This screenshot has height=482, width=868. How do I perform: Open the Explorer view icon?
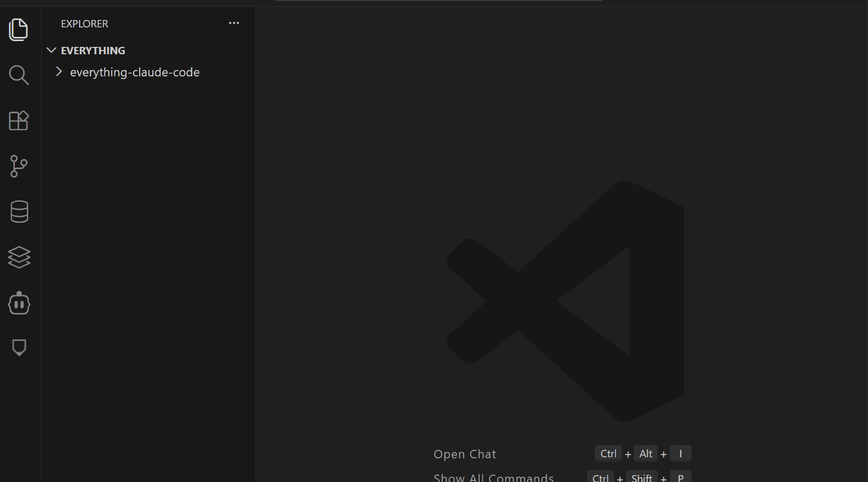pyautogui.click(x=19, y=29)
